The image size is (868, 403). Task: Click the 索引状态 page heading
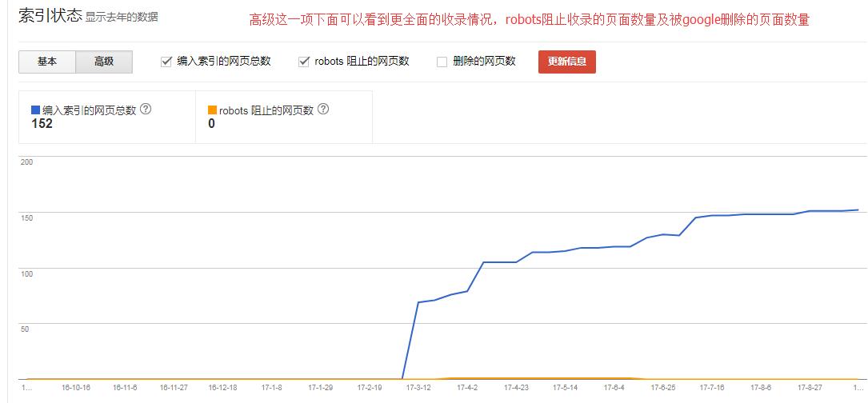pyautogui.click(x=50, y=15)
